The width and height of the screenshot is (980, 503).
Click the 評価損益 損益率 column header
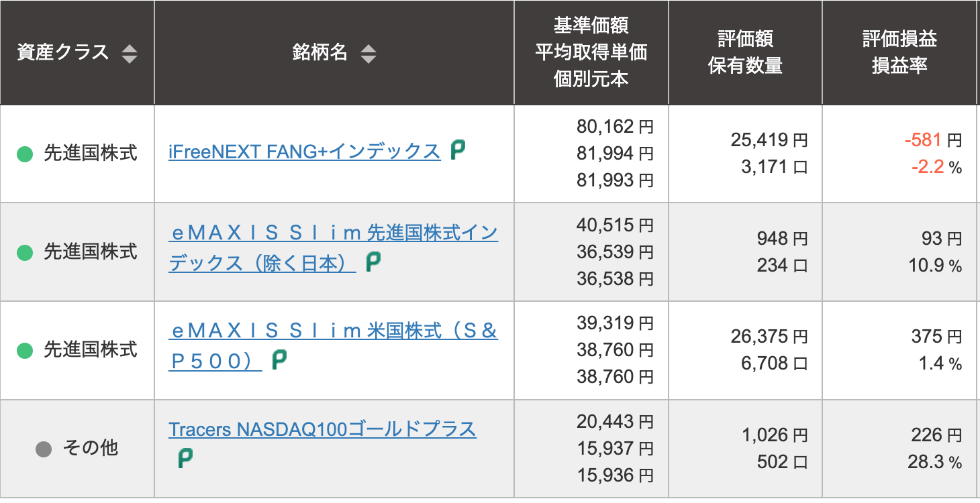click(899, 53)
